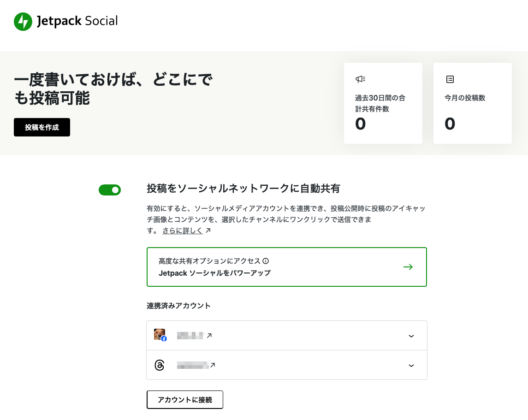Toggle off auto-share to social networks
Image resolution: width=528 pixels, height=420 pixels.
click(x=110, y=190)
